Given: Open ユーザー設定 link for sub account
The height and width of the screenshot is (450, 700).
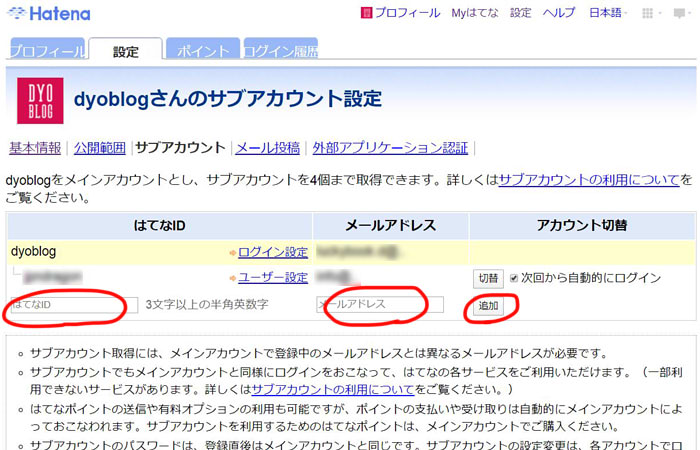Looking at the screenshot, I should 273,278.
